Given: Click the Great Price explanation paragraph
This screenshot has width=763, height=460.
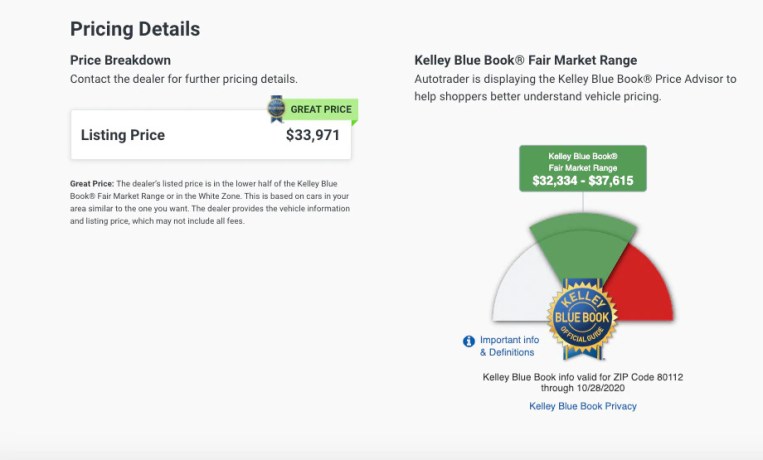Looking at the screenshot, I should pyautogui.click(x=208, y=202).
